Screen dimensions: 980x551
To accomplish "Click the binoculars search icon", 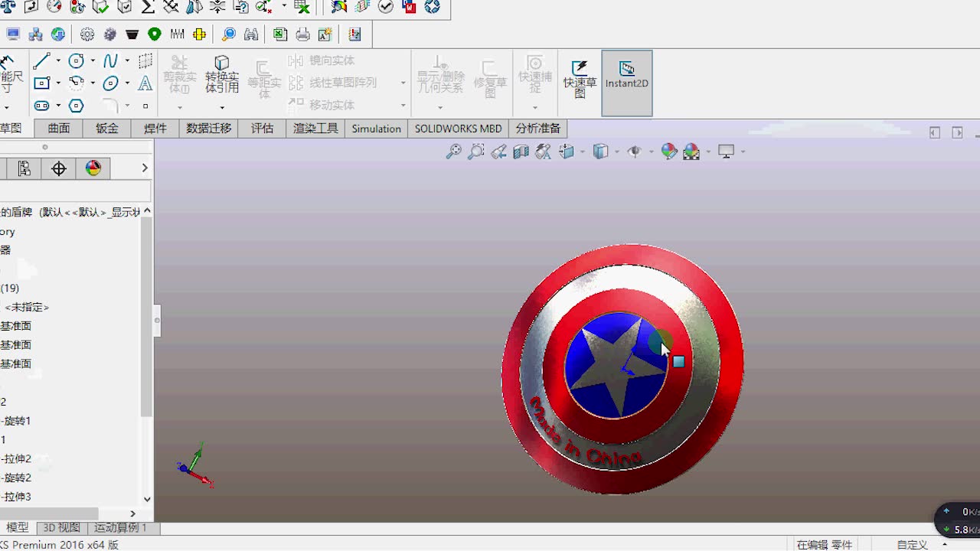I will [250, 34].
